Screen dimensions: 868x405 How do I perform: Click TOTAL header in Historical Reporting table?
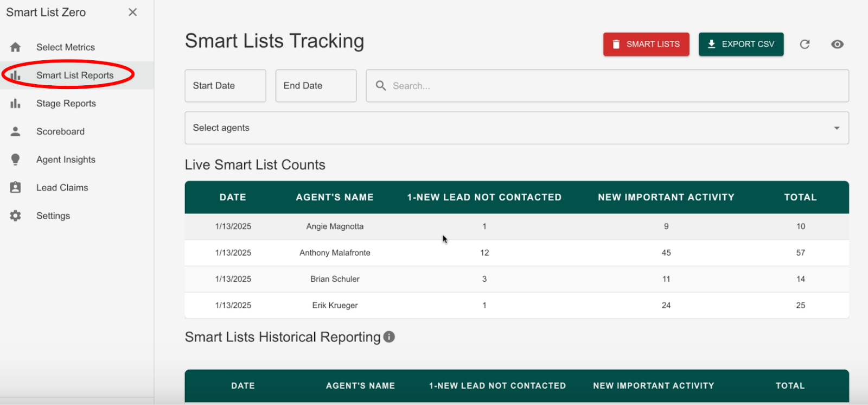coord(790,385)
